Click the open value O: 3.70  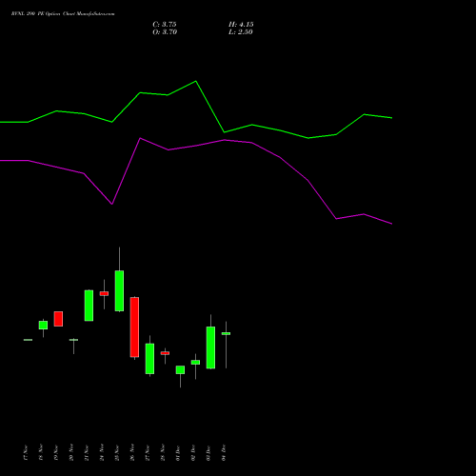[165, 32]
